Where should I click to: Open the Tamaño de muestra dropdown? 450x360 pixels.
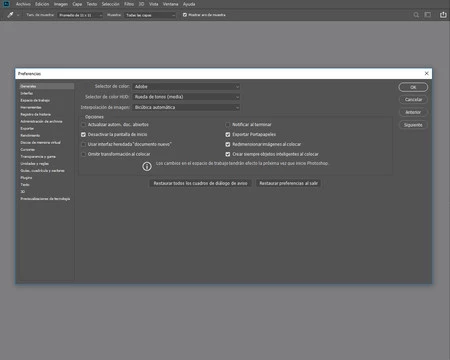click(80, 15)
